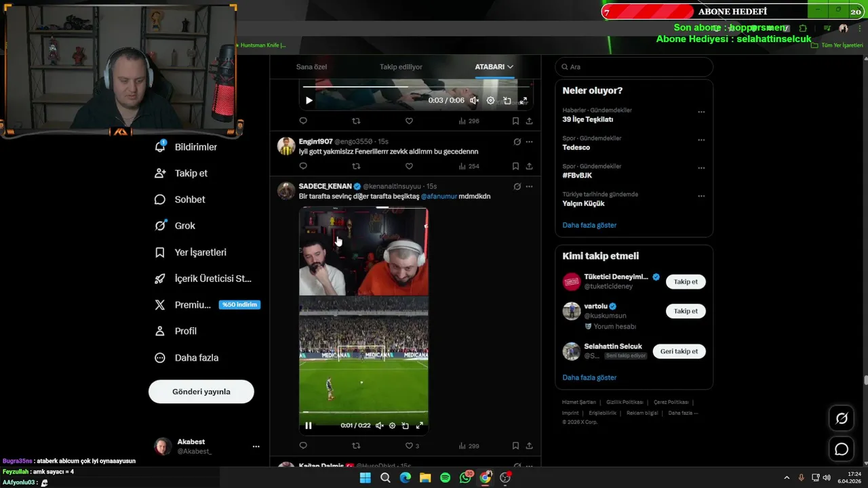Toggle picture-in-picture on top video

(x=507, y=100)
